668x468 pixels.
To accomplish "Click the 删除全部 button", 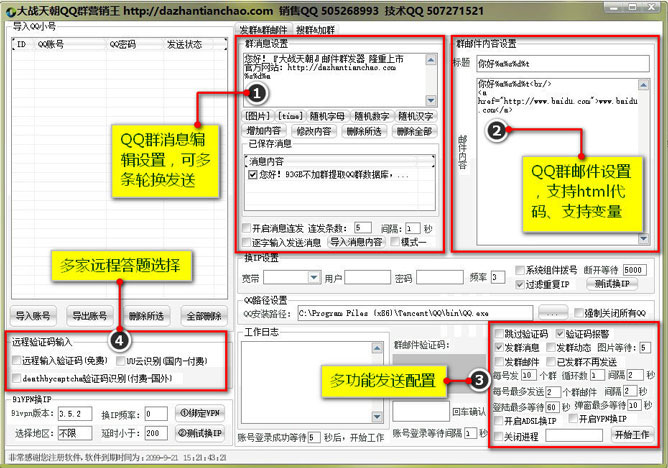I will click(x=414, y=131).
